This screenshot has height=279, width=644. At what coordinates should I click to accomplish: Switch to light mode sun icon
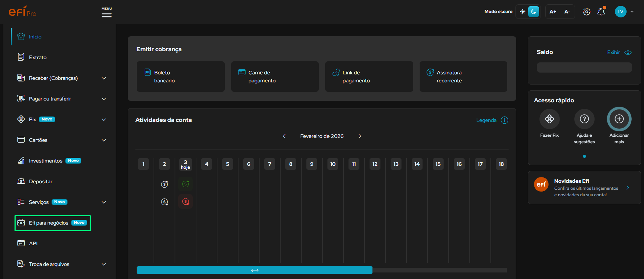click(x=522, y=12)
